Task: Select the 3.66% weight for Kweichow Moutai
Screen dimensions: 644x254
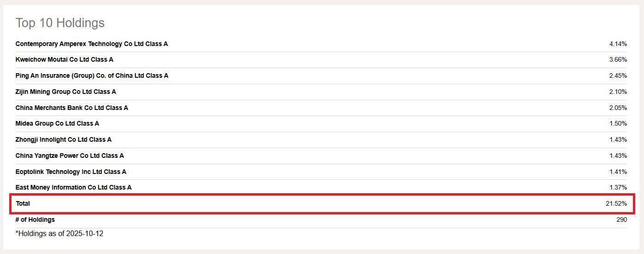Action: coord(618,59)
